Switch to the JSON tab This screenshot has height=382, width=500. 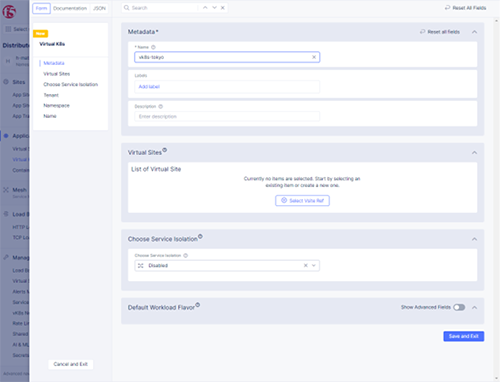tap(99, 8)
